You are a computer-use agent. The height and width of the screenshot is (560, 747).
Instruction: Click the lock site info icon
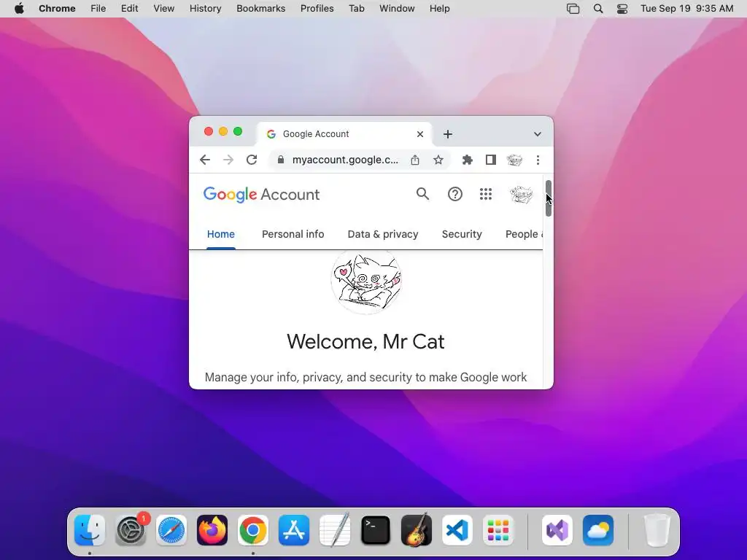coord(281,160)
